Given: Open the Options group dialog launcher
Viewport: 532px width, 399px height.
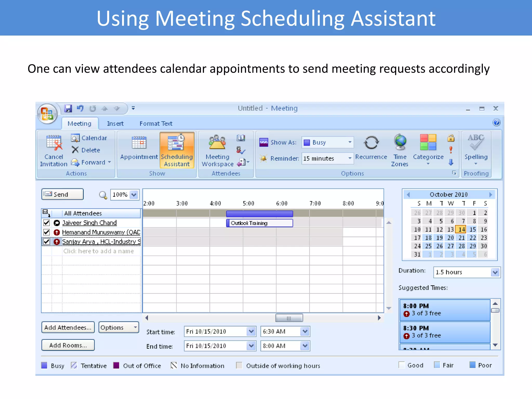Looking at the screenshot, I should point(454,173).
